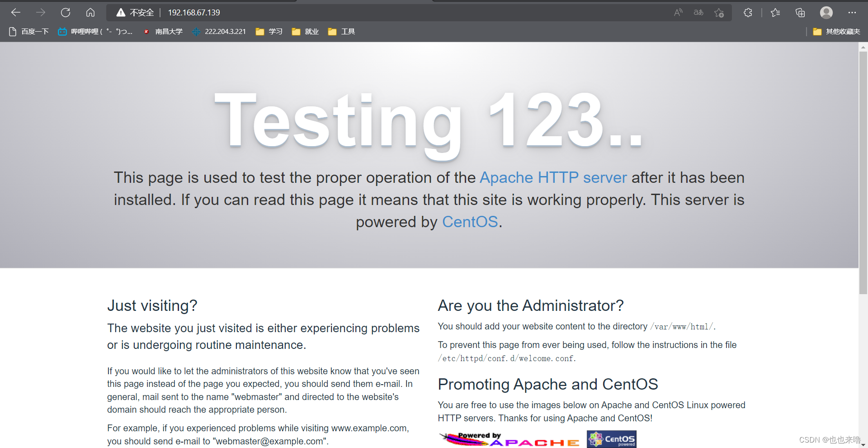Go back to the previous page
This screenshot has width=868, height=448.
[x=16, y=13]
